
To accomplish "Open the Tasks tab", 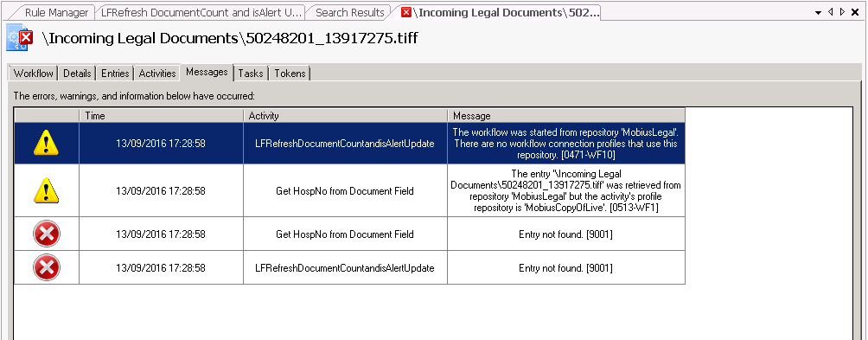I will click(x=251, y=73).
